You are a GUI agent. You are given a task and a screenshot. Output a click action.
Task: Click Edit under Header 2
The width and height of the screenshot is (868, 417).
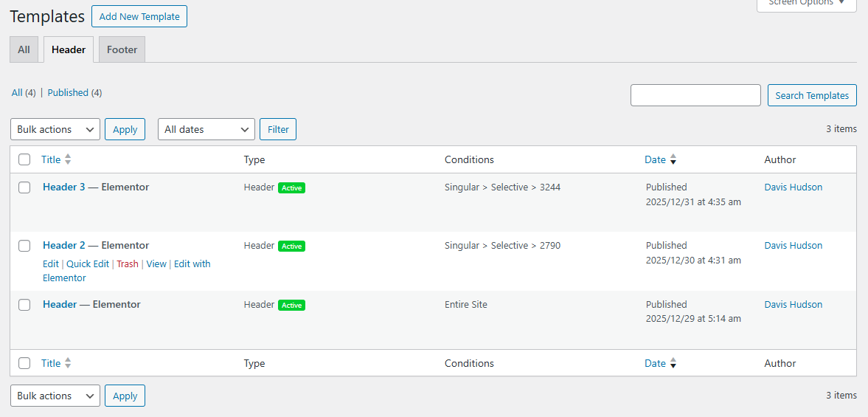[50, 263]
